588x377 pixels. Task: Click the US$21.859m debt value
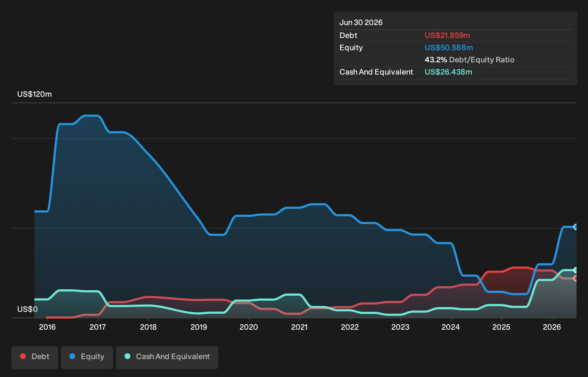[x=447, y=35]
